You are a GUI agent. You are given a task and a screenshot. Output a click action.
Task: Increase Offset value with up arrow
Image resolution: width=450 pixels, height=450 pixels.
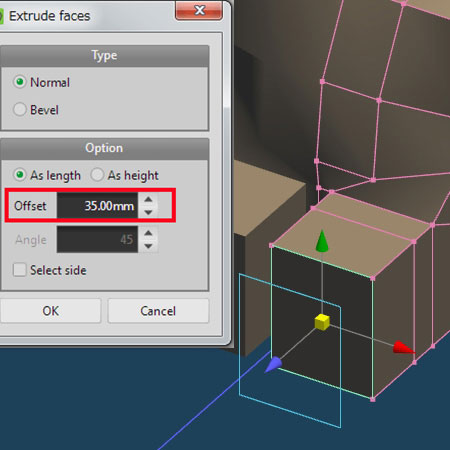pyautogui.click(x=148, y=199)
